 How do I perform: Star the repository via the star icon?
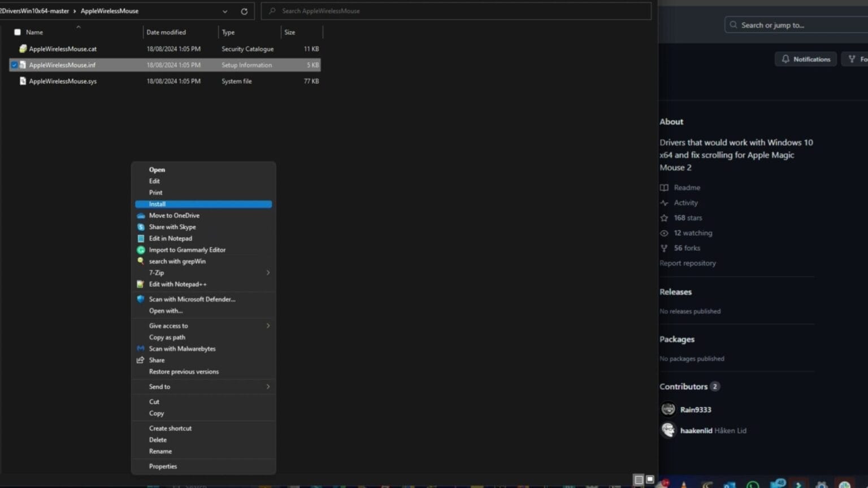(665, 217)
